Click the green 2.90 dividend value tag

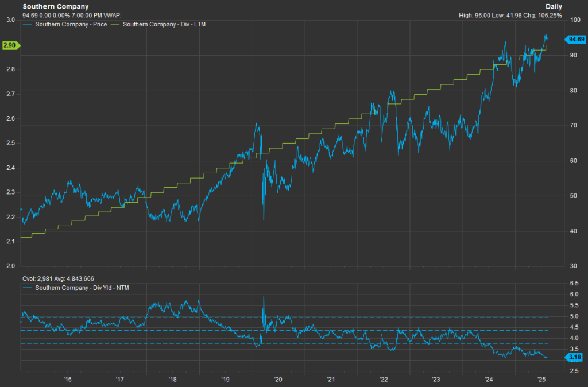coord(10,45)
